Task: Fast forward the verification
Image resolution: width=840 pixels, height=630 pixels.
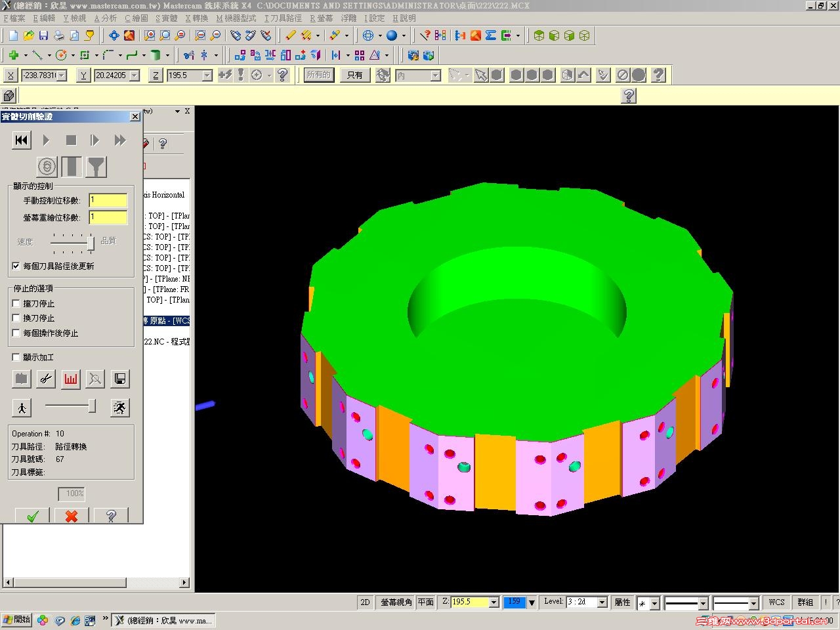Action: click(x=119, y=140)
